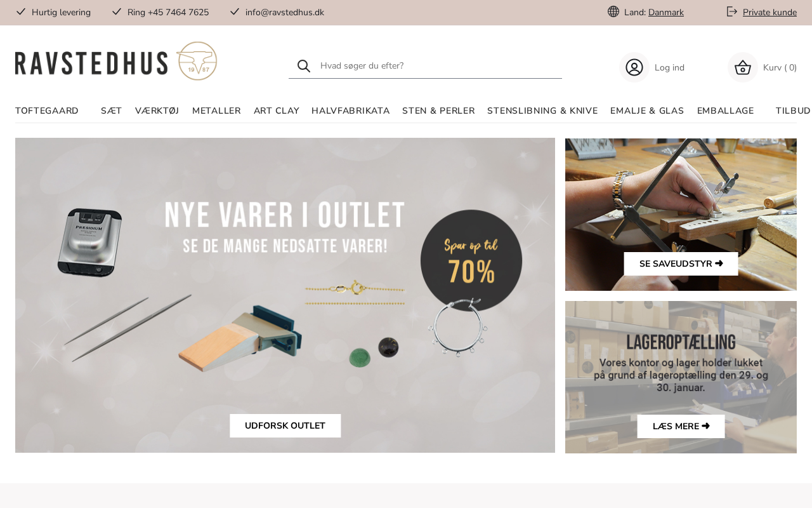This screenshot has width=812, height=508.
Task: Click the search magnifier icon
Action: (x=304, y=66)
